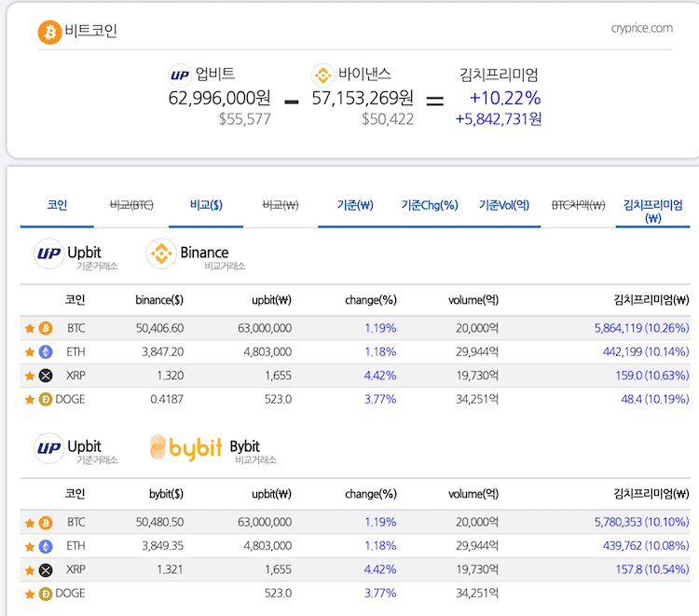
Task: Click ETH premium 442,199 (10.14%)
Action: (x=646, y=351)
